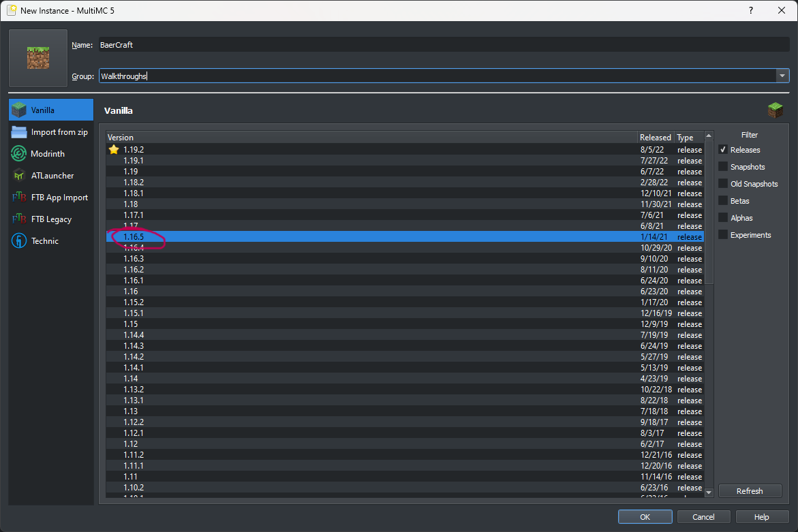Select version 1.13.1 row
The width and height of the screenshot is (798, 532).
click(x=405, y=401)
